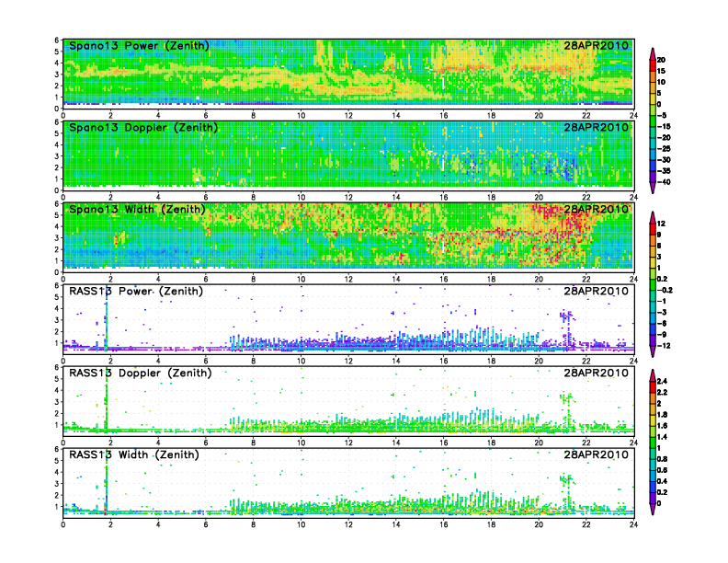The image size is (728, 563).
Task: Click the 'RASS13 Width (Zenith)' panel title
Action: click(x=134, y=454)
